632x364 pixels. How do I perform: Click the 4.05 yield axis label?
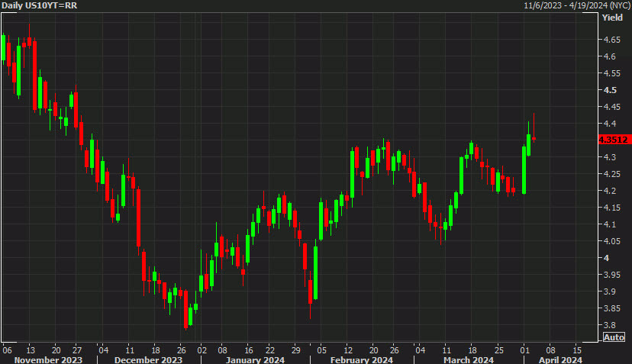(612, 241)
